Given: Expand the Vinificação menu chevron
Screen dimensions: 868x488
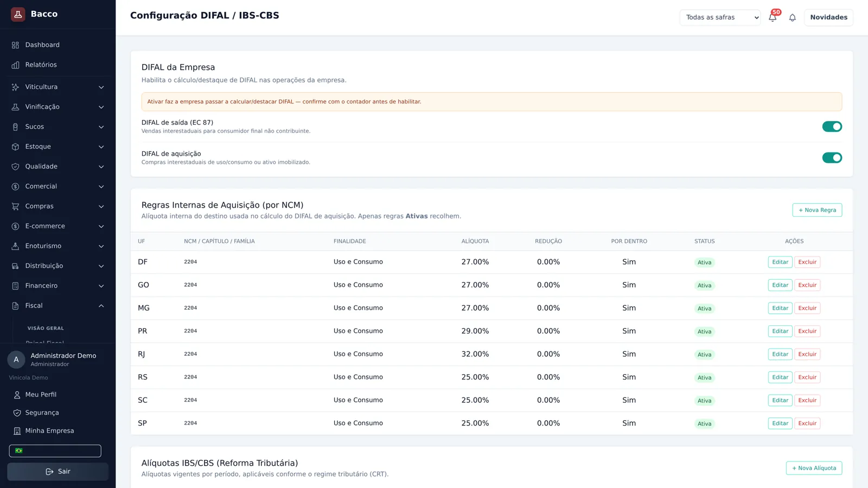Looking at the screenshot, I should pyautogui.click(x=101, y=107).
